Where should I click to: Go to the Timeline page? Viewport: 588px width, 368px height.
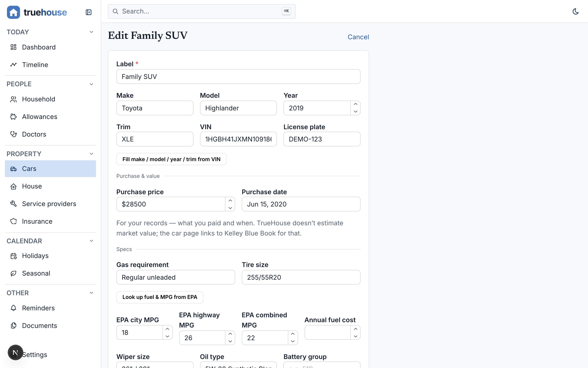[x=50, y=65]
